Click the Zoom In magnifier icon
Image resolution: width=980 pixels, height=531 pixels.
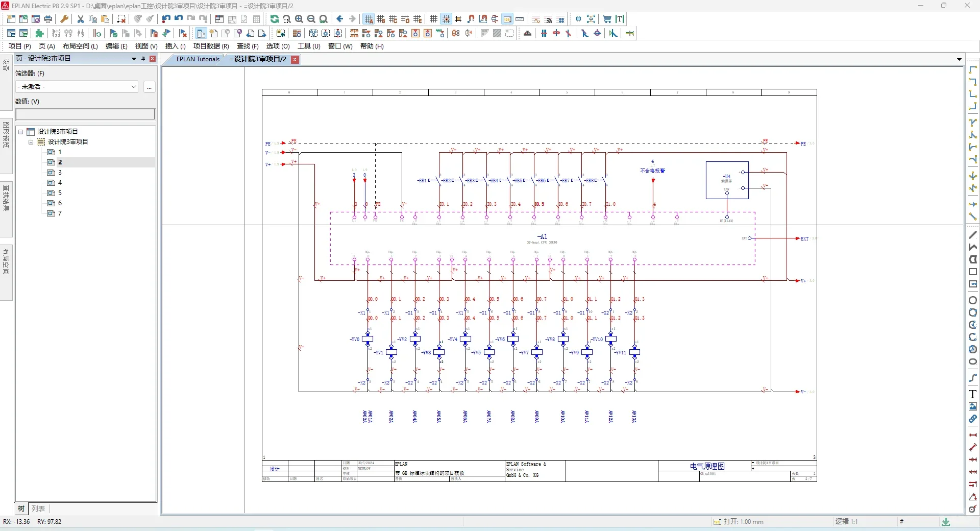click(299, 19)
